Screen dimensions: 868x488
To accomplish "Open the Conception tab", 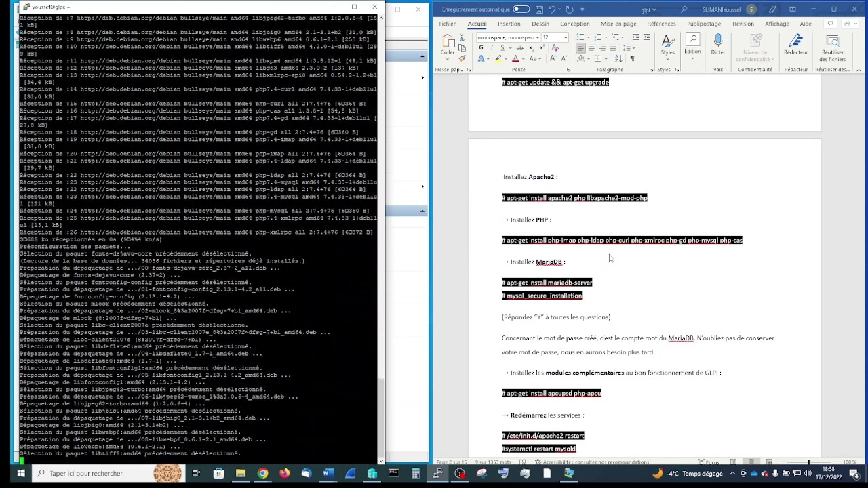I will [575, 24].
